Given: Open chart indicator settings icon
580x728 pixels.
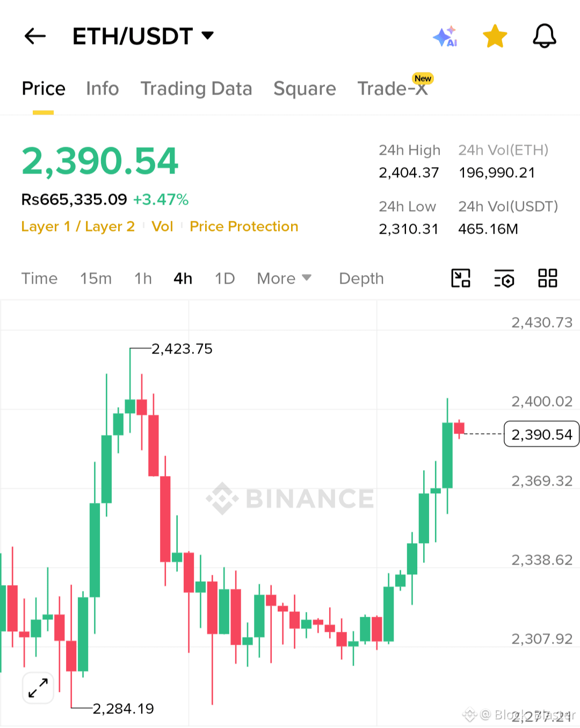Looking at the screenshot, I should coord(504,278).
